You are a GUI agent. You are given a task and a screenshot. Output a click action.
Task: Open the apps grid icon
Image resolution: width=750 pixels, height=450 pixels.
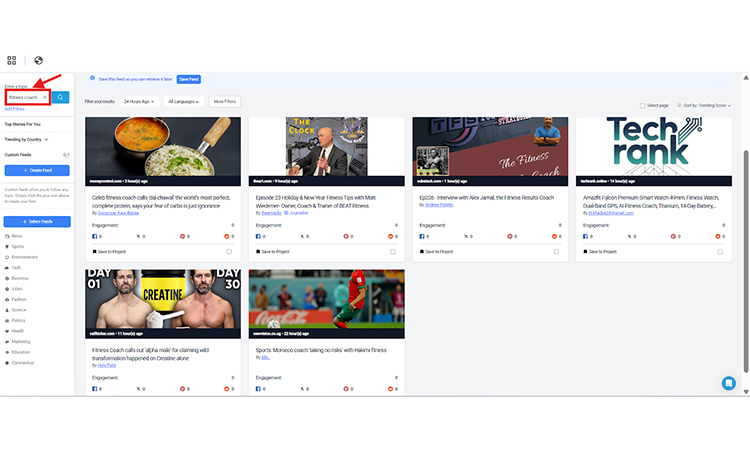pyautogui.click(x=11, y=60)
